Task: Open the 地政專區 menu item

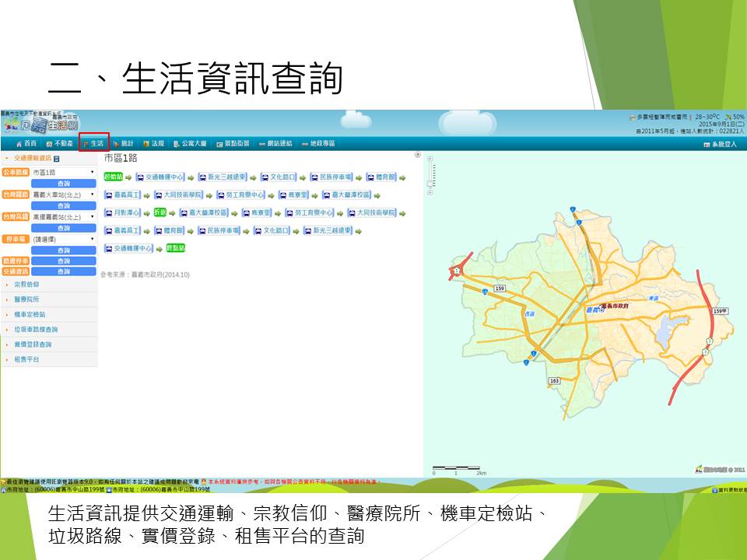Action: click(x=318, y=143)
